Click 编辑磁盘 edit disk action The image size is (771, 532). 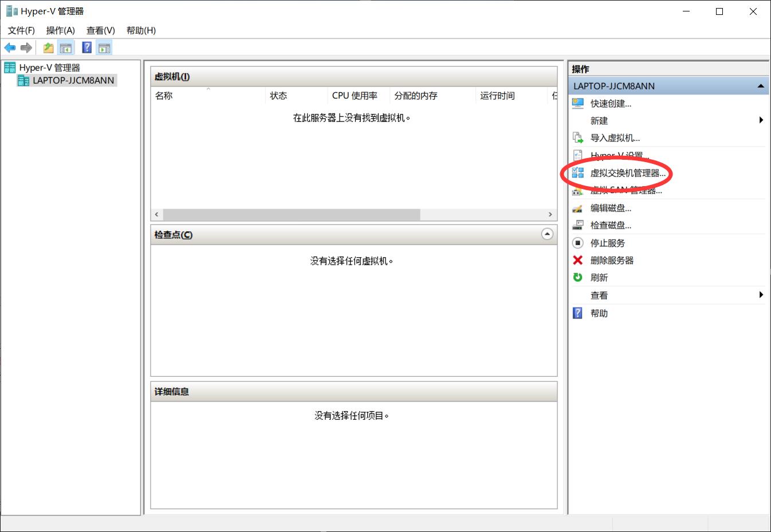(x=611, y=208)
